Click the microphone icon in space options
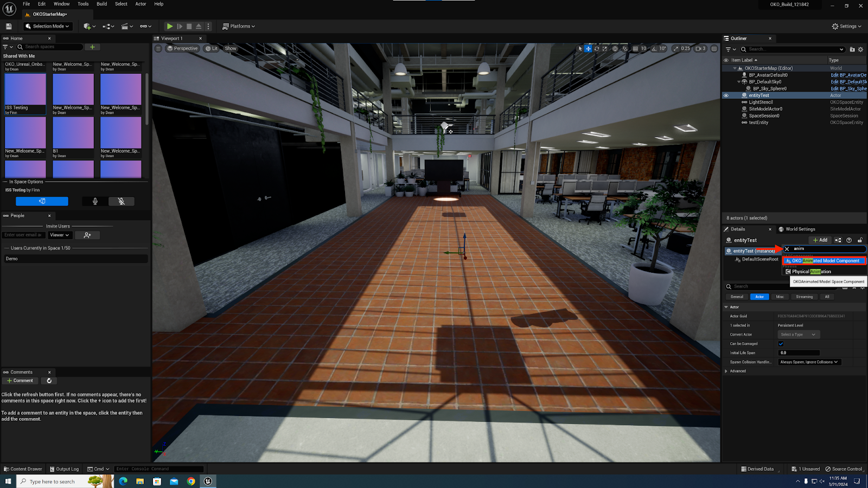The image size is (868, 488). (x=95, y=201)
